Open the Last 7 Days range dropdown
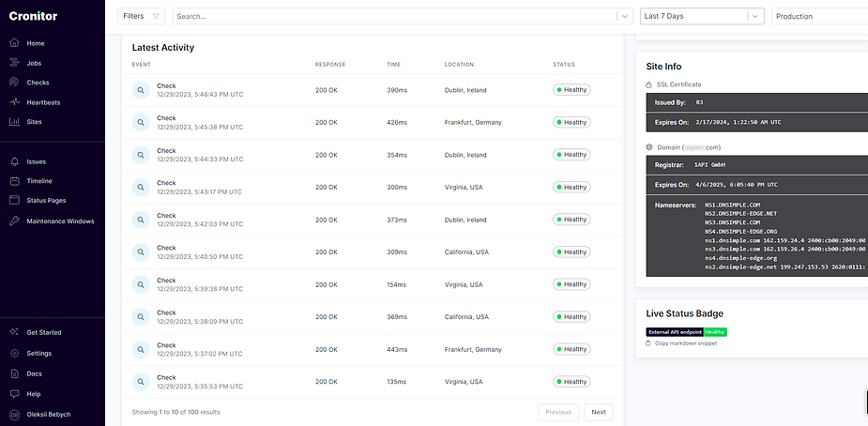Viewport: 868px width, 426px height. pyautogui.click(x=702, y=16)
